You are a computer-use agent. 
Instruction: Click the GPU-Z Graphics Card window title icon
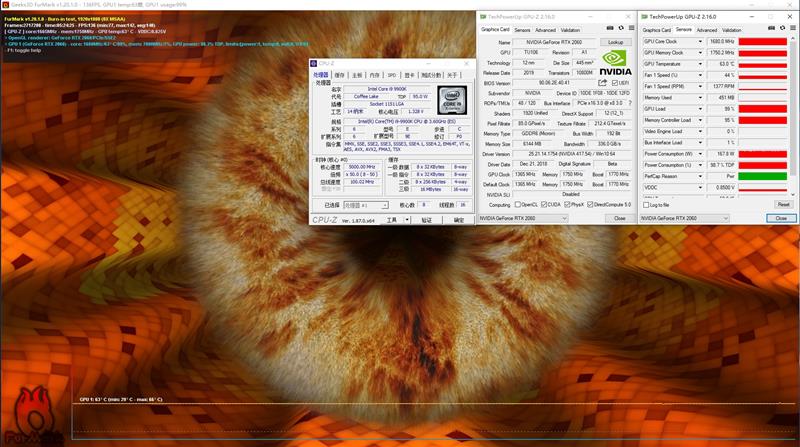483,17
